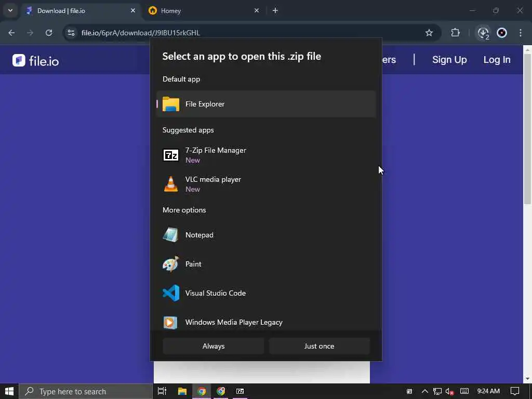This screenshot has width=532, height=399.
Task: Open the notification center icon
Action: point(515,391)
